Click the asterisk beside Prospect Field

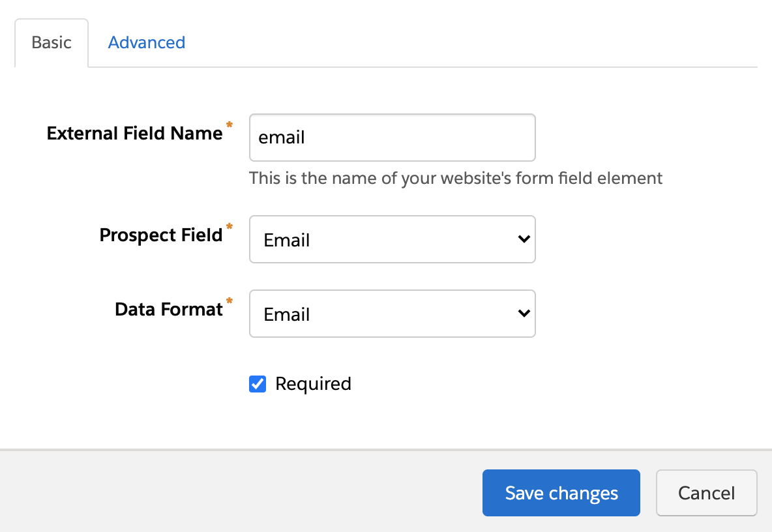point(229,226)
